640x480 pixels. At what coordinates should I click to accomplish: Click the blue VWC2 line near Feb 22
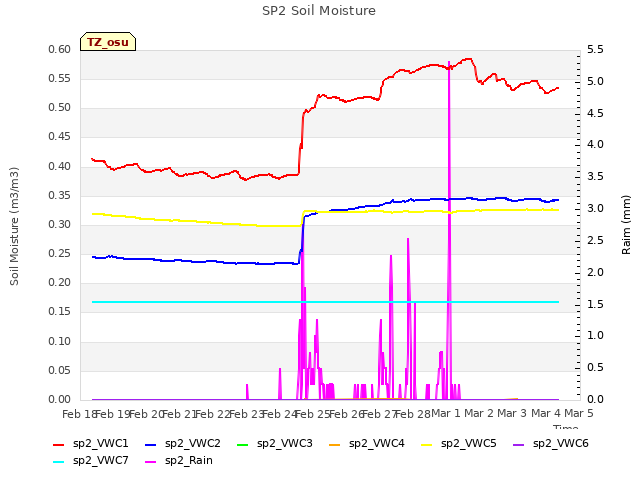pos(212,261)
